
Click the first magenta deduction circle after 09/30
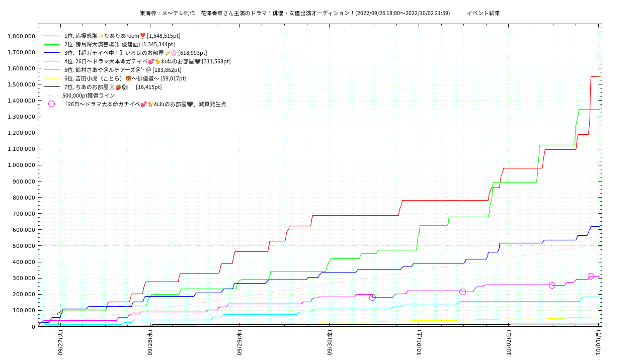pos(372,297)
